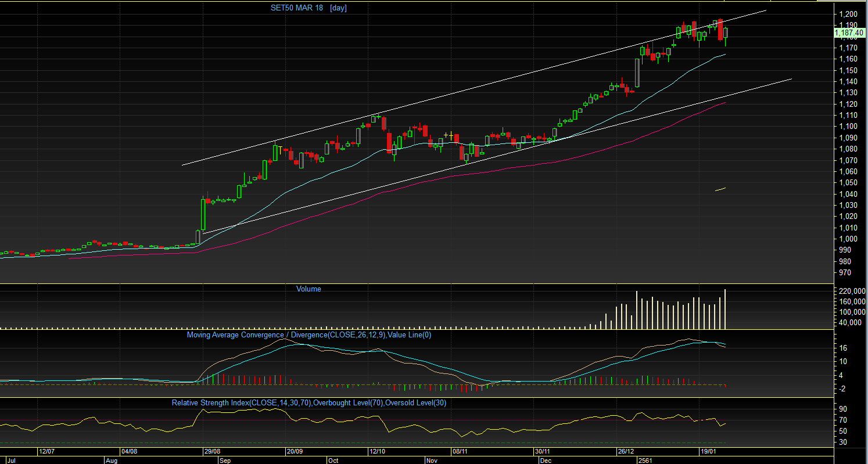Viewport: 868px width, 464px height.
Task: Select the [day] timeframe label
Action: (x=338, y=8)
